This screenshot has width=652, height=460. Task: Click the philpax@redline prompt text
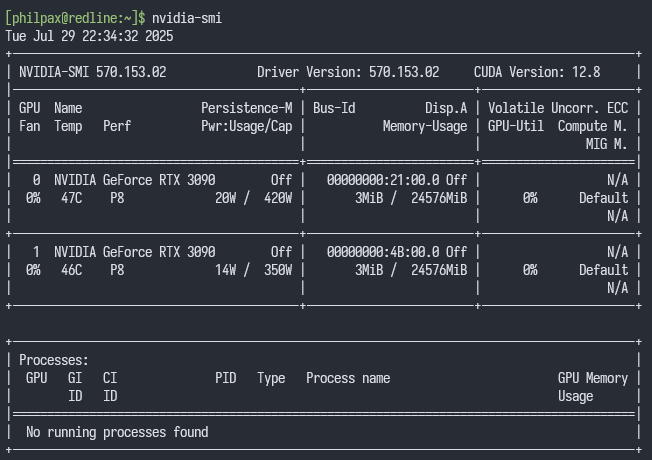75,18
